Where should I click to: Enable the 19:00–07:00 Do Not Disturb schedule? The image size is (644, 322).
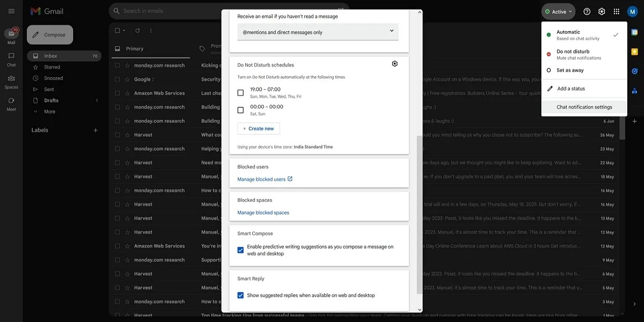(x=239, y=92)
